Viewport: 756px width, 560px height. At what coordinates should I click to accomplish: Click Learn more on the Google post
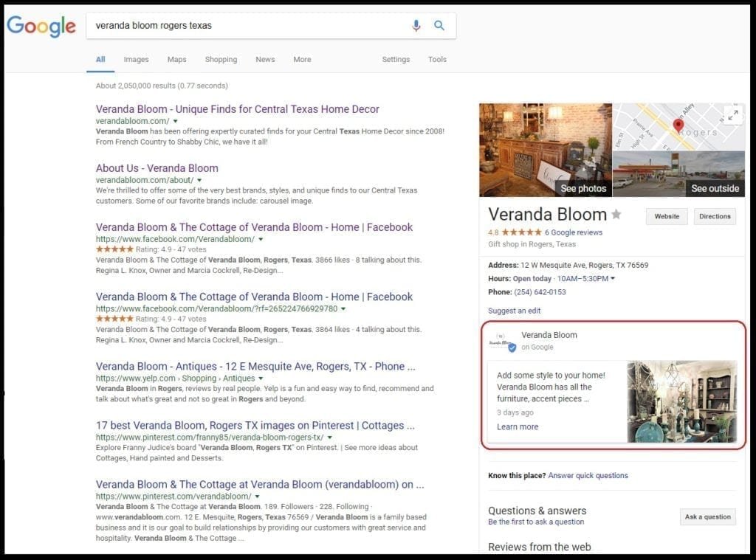click(518, 427)
